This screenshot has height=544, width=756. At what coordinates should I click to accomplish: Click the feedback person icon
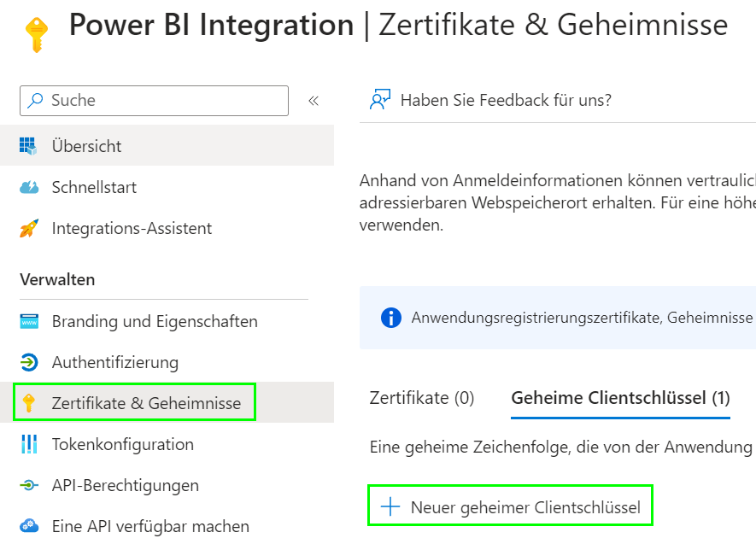click(x=379, y=100)
